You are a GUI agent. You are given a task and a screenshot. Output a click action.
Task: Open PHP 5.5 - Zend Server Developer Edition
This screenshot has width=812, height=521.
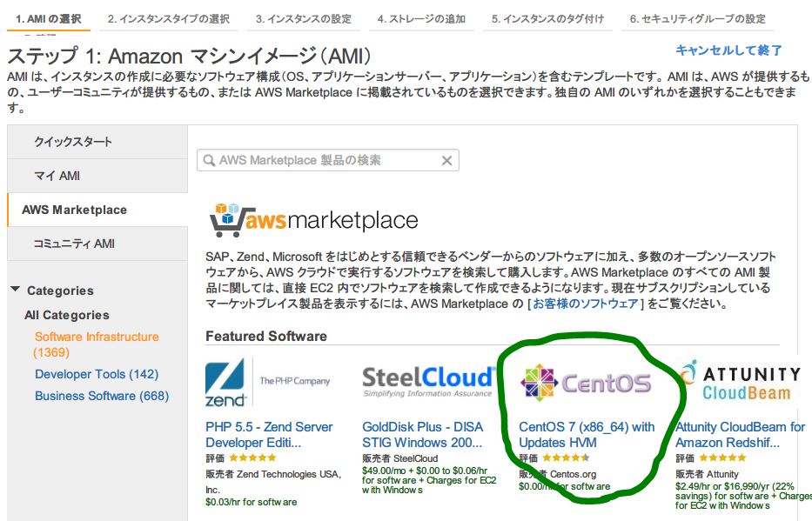coord(269,435)
